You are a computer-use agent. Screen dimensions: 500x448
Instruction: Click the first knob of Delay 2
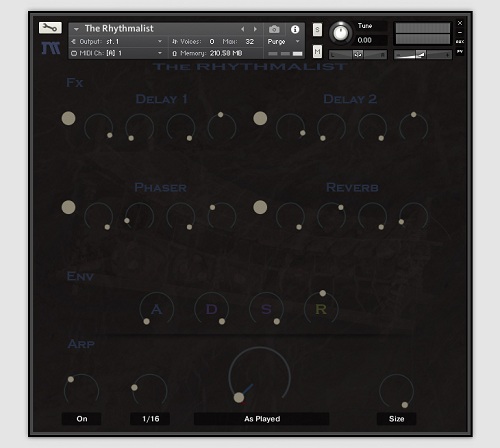point(290,128)
